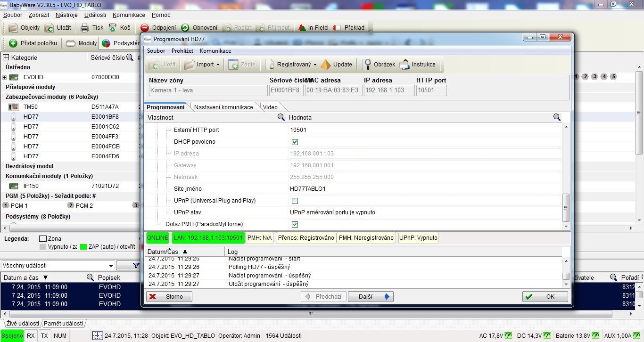Expand the Registrovaný dropdown
This screenshot has height=342, width=644.
[x=315, y=65]
